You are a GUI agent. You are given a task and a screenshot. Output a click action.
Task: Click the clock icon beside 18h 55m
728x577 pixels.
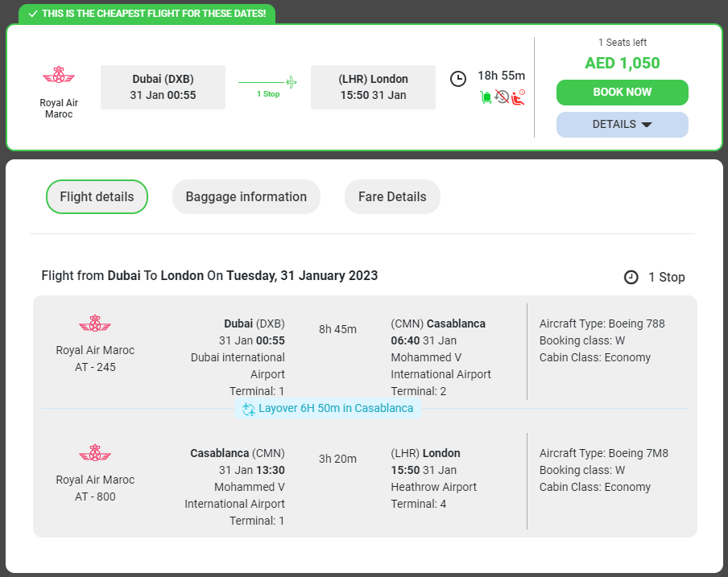pos(457,78)
